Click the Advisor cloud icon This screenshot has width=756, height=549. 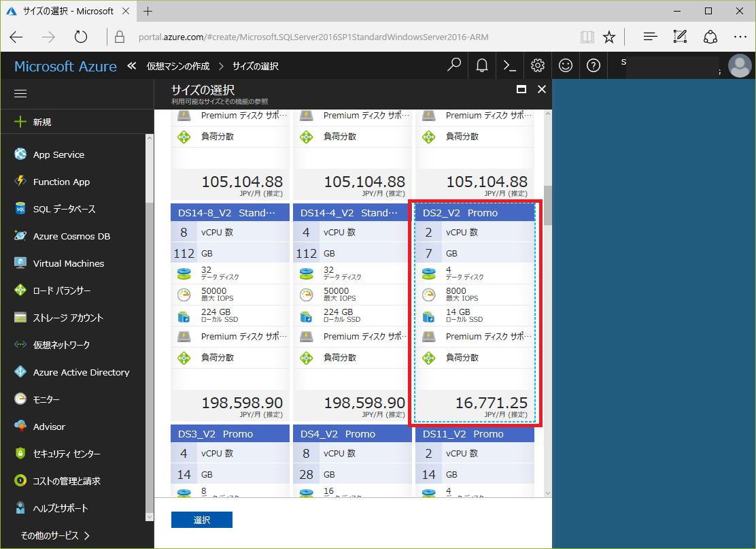tap(20, 426)
